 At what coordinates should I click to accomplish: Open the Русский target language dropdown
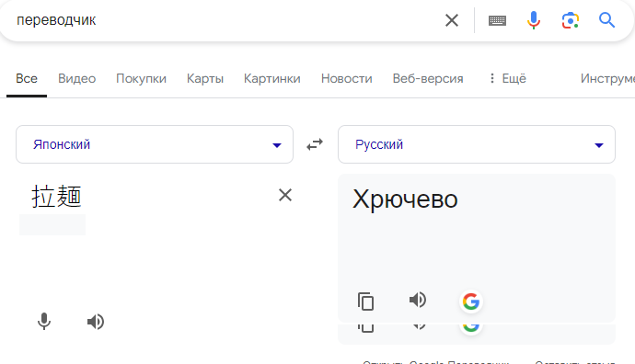coord(477,144)
